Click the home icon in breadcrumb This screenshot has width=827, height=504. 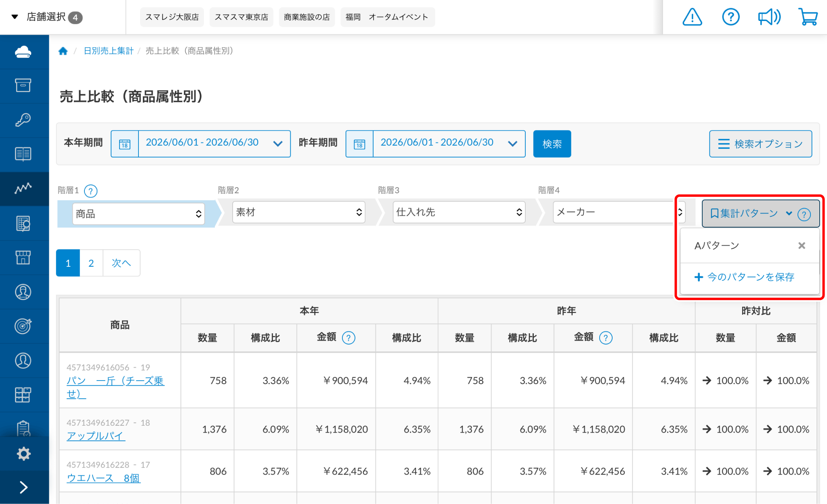63,51
